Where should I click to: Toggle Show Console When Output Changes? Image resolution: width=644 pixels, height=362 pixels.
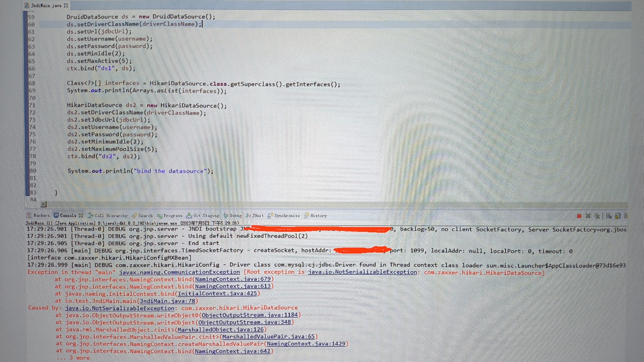[608, 216]
